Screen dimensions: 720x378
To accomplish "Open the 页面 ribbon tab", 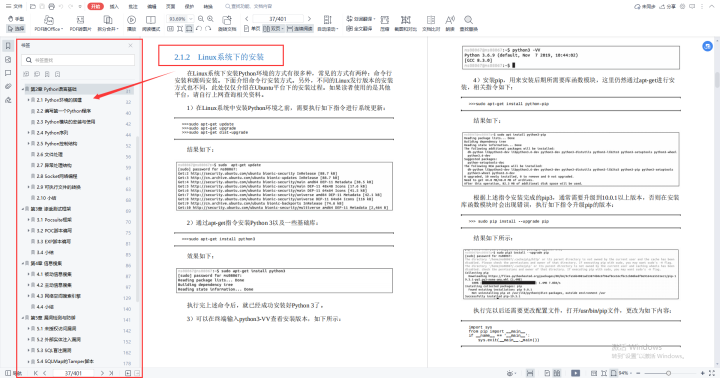I will click(x=170, y=6).
